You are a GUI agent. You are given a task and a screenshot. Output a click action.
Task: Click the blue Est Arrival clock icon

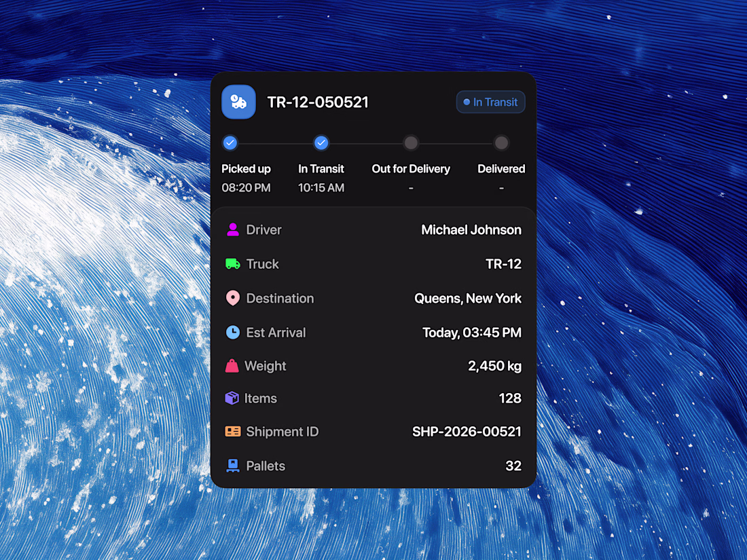pos(232,333)
